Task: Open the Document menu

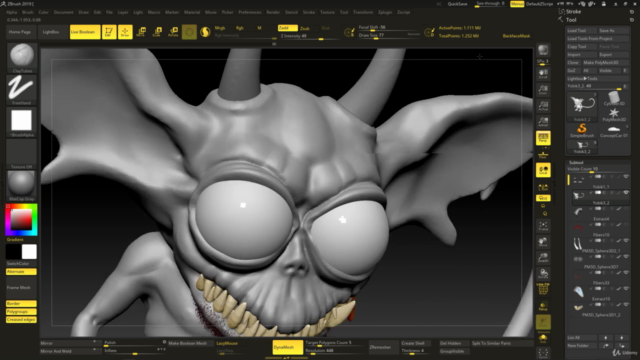Action: pyautogui.click(x=64, y=12)
